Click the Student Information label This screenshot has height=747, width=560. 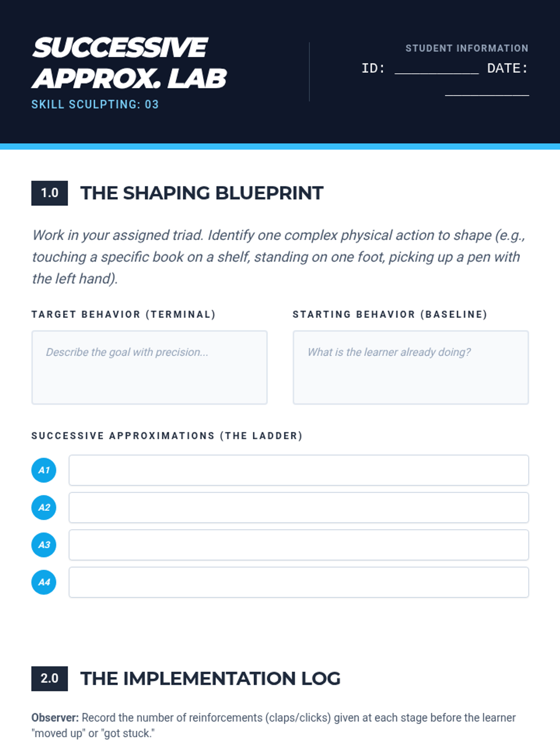[467, 48]
